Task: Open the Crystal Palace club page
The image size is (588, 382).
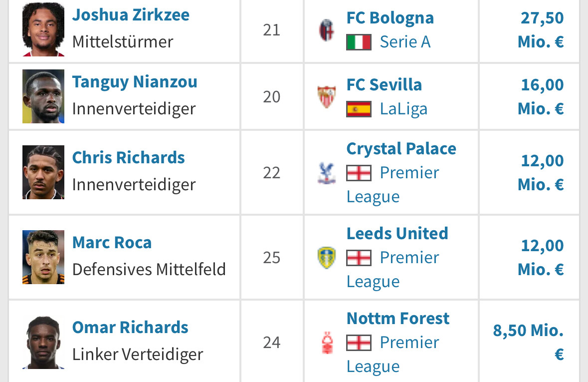Action: click(401, 149)
